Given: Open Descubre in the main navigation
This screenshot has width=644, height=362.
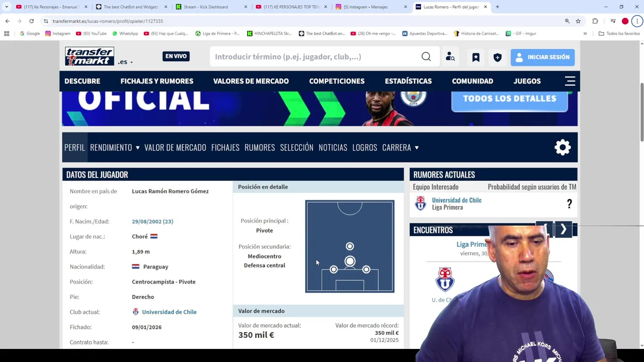Looking at the screenshot, I should point(82,81).
